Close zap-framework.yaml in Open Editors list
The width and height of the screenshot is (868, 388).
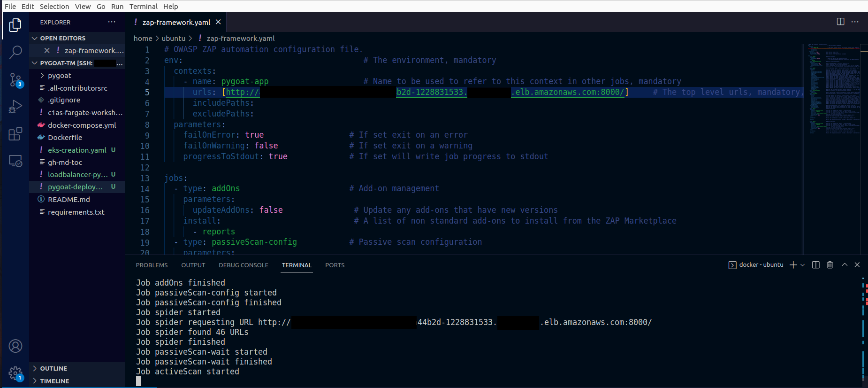[47, 50]
